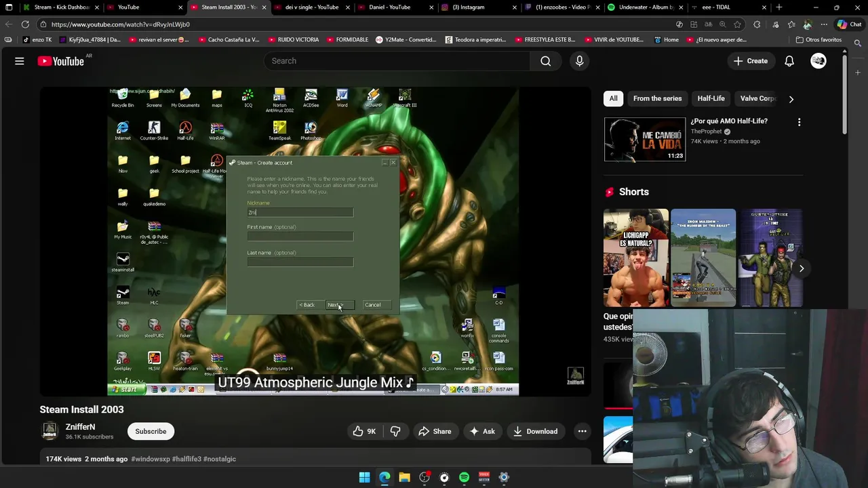Go back in the browser

click(9, 24)
